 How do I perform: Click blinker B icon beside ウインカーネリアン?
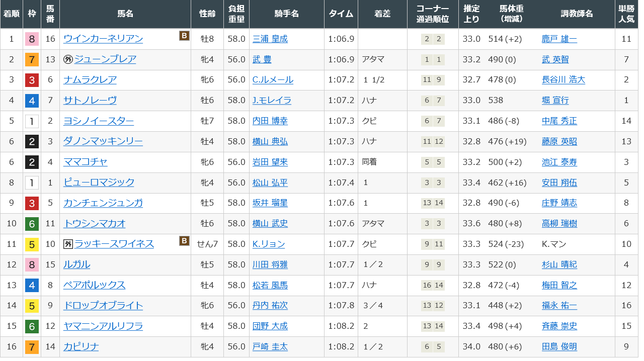pos(184,36)
